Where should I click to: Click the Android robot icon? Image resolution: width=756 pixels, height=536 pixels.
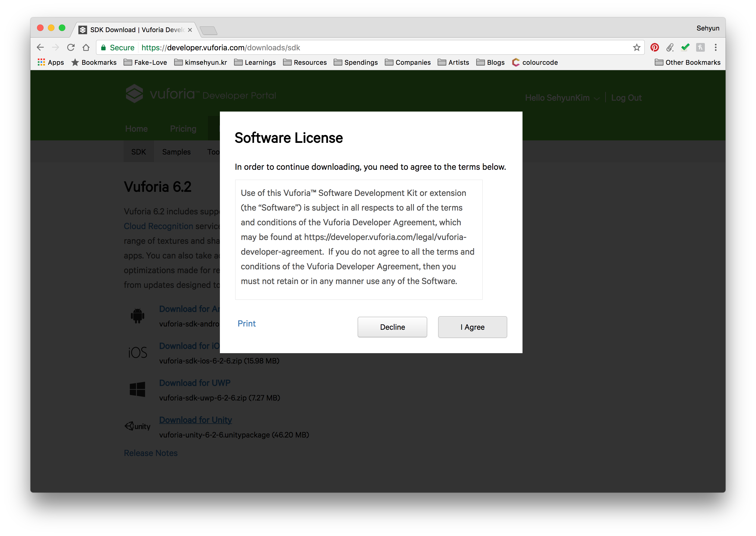tap(137, 316)
